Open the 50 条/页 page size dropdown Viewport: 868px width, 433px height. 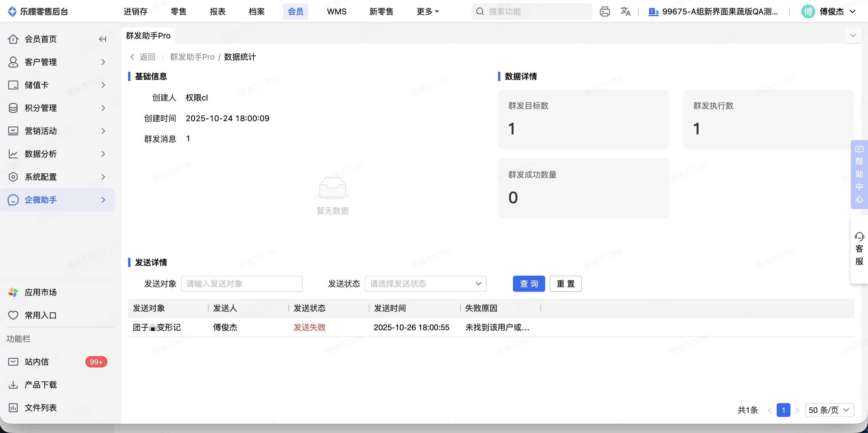click(829, 410)
